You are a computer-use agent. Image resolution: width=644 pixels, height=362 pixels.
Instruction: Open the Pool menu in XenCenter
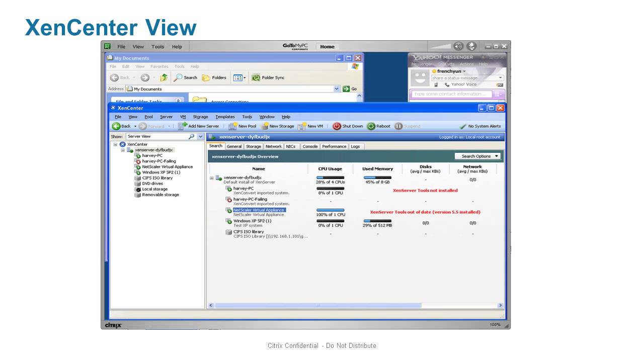tap(149, 117)
